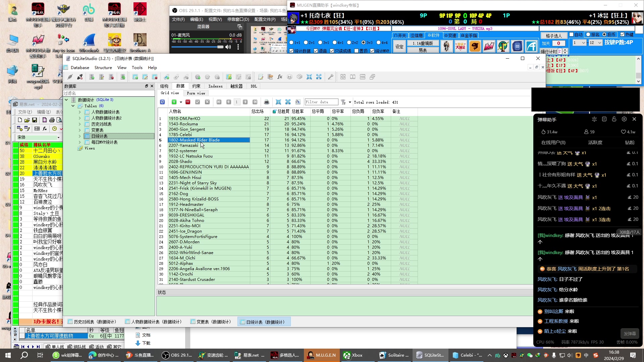Image resolution: width=644 pixels, height=362 pixels.
Task: Toggle the 语音 checkbox
Action: [x=316, y=51]
